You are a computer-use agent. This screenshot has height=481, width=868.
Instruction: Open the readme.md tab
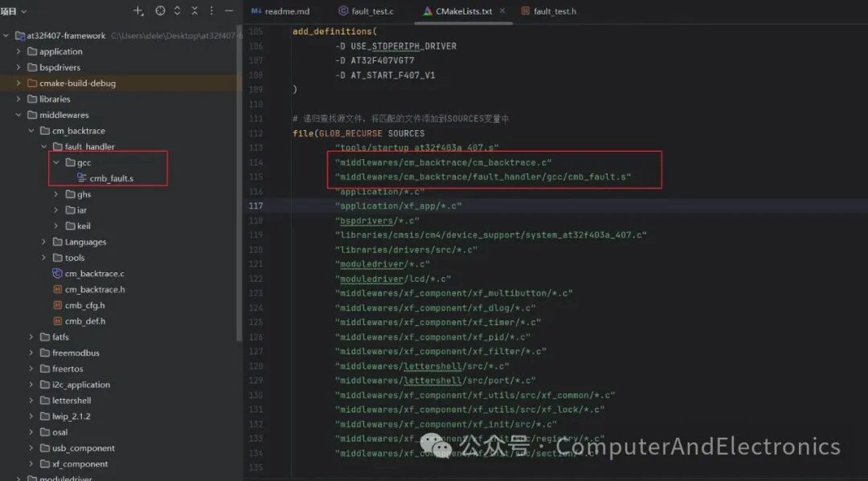pyautogui.click(x=289, y=10)
